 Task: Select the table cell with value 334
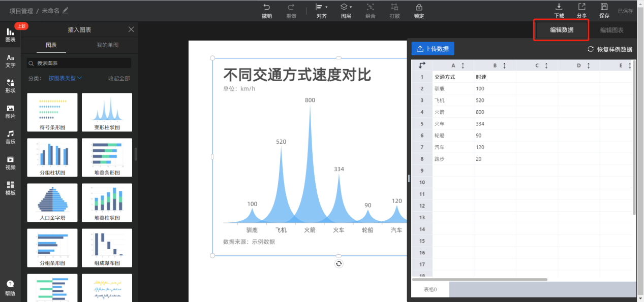tap(495, 124)
